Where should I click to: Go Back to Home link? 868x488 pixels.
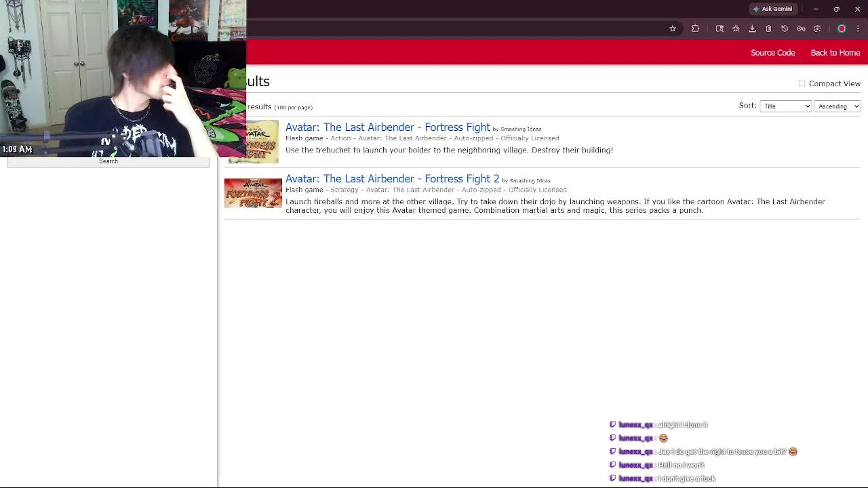[835, 53]
